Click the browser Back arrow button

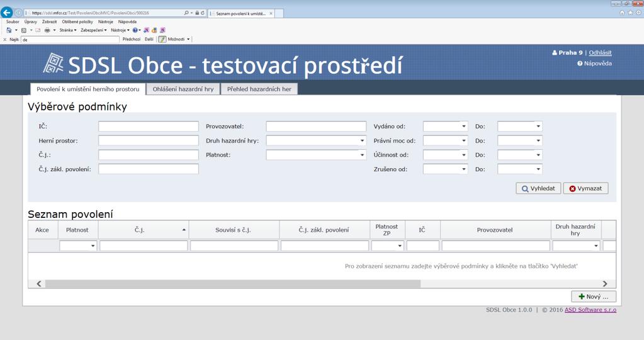point(6,13)
